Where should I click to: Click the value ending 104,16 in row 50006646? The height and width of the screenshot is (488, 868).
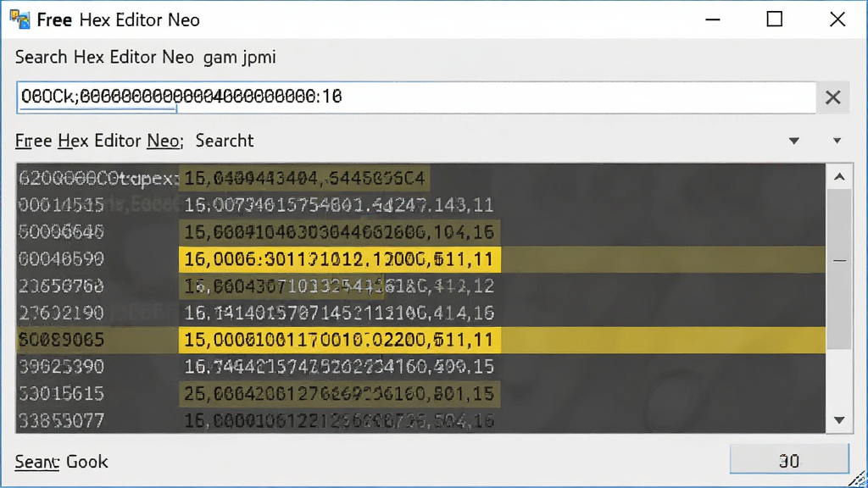tap(339, 232)
